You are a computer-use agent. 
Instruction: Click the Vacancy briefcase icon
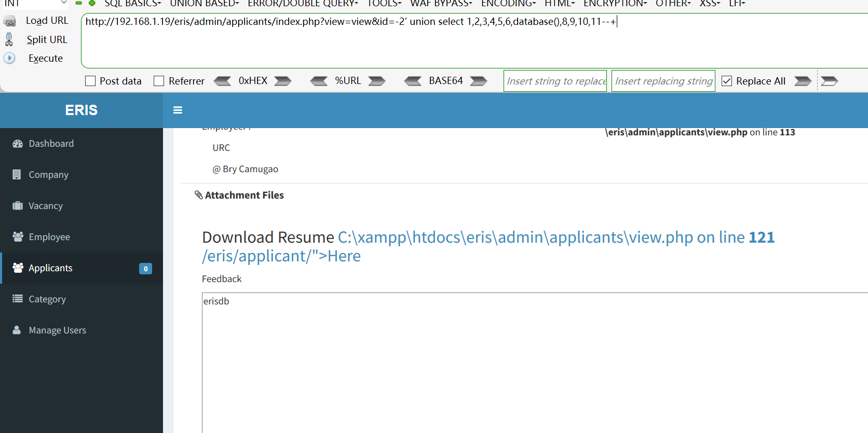pyautogui.click(x=18, y=206)
